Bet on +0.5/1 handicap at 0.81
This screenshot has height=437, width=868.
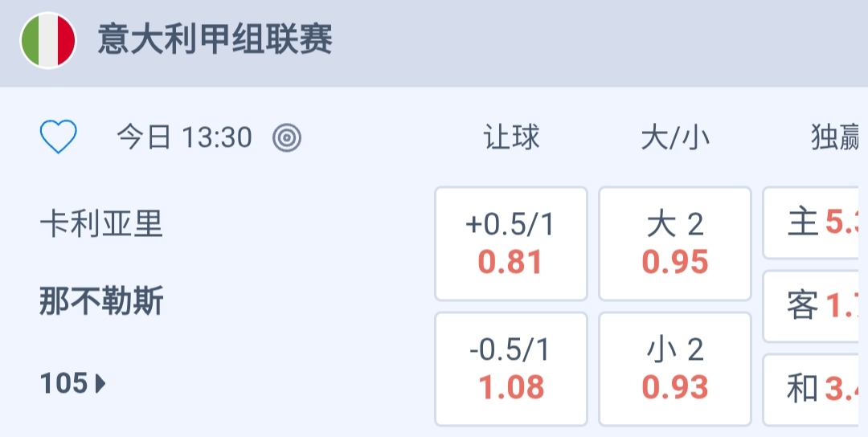[511, 243]
